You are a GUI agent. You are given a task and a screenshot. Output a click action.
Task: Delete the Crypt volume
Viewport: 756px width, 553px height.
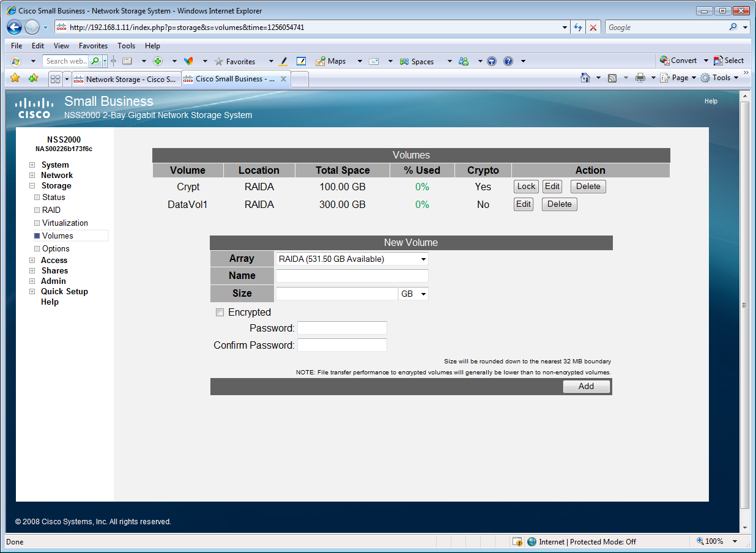tap(588, 187)
